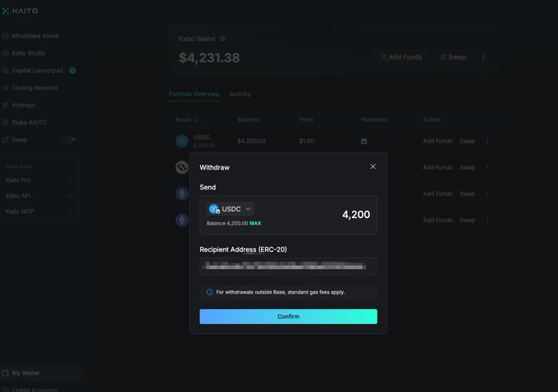Click the info icon beside gas fees note
The width and height of the screenshot is (558, 392).
pos(209,292)
